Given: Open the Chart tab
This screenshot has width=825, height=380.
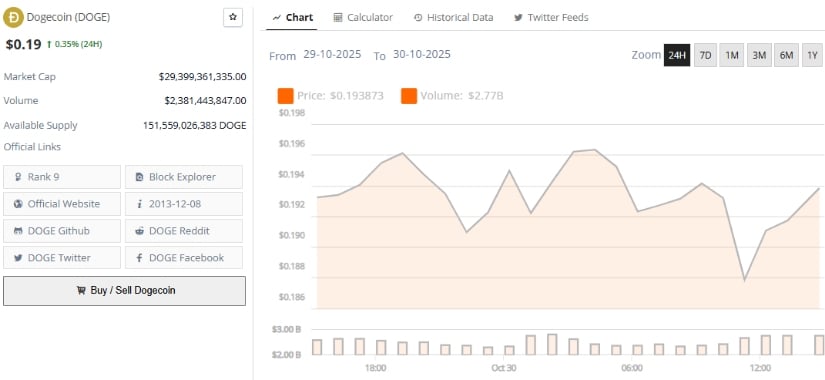Looking at the screenshot, I should 293,17.
